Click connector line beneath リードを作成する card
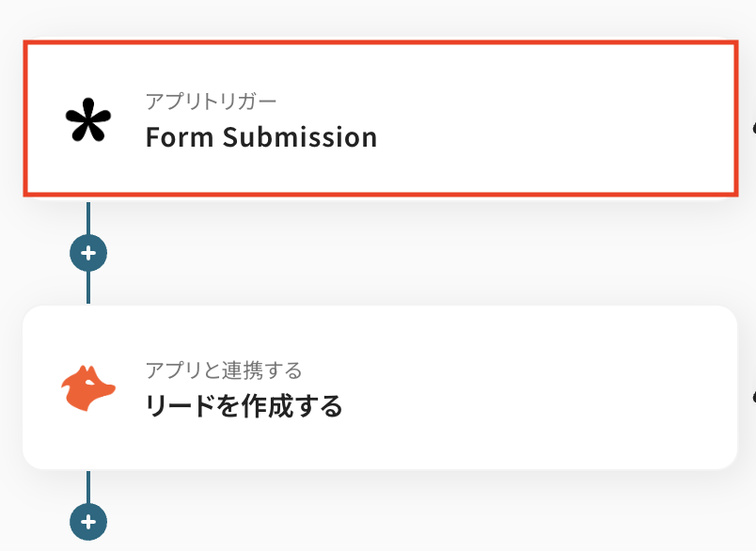Screen dimensions: 756x551 pos(88,486)
